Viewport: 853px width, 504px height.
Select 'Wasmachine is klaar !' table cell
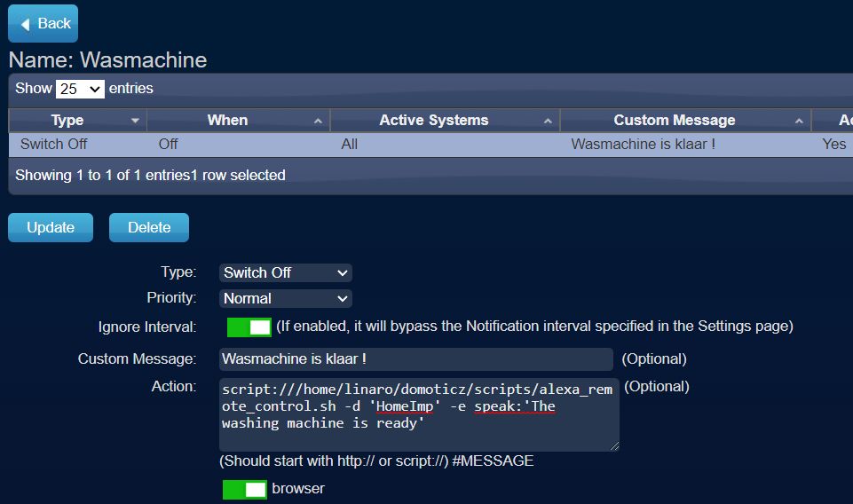pyautogui.click(x=643, y=144)
